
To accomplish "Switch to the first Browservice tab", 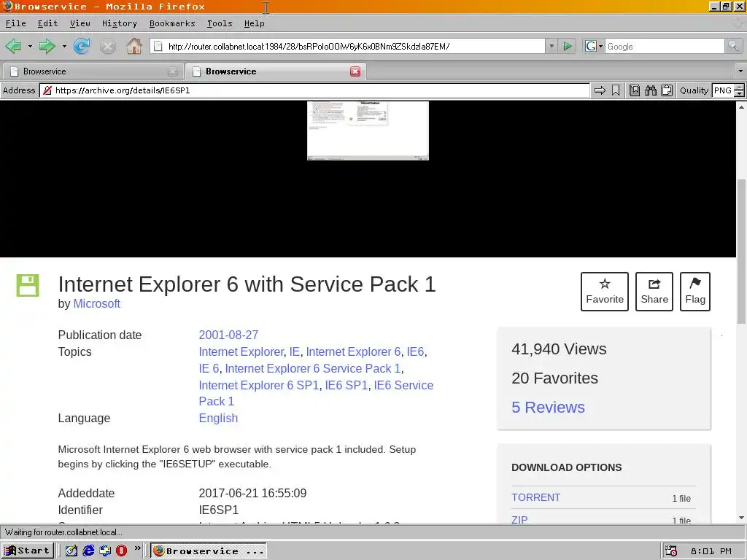I will [x=93, y=71].
